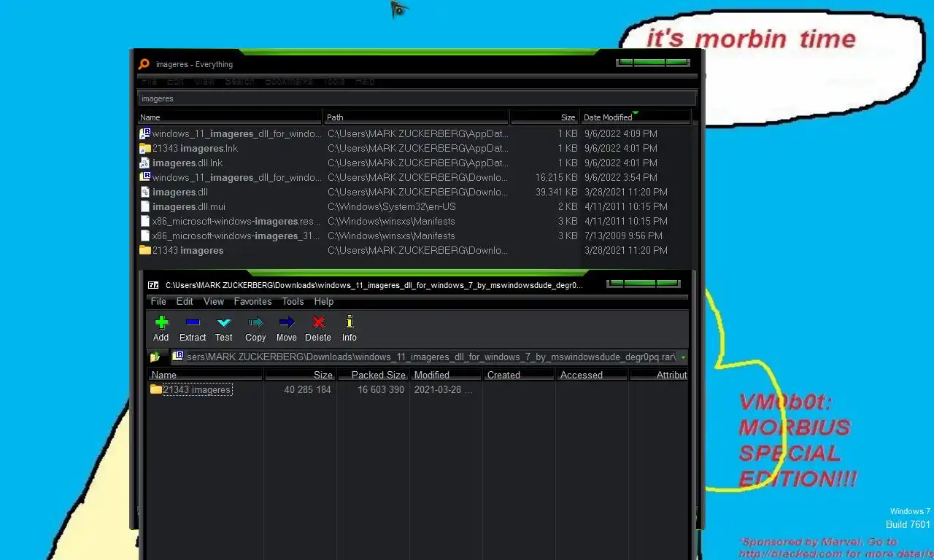Open Edit menu in 7-Zip

tap(185, 301)
